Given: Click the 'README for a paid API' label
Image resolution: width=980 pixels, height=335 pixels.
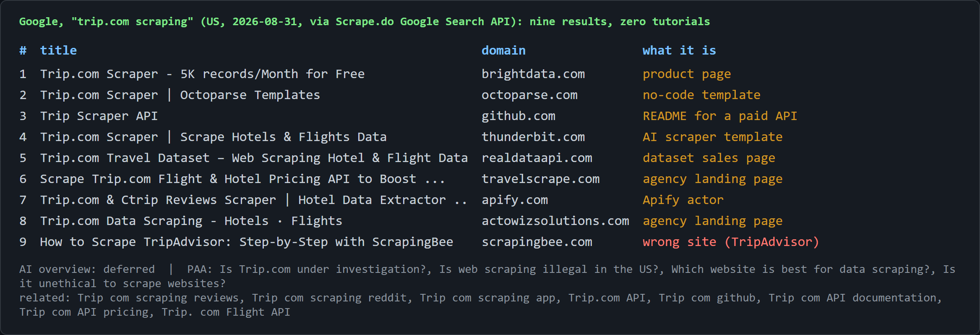Looking at the screenshot, I should point(720,116).
